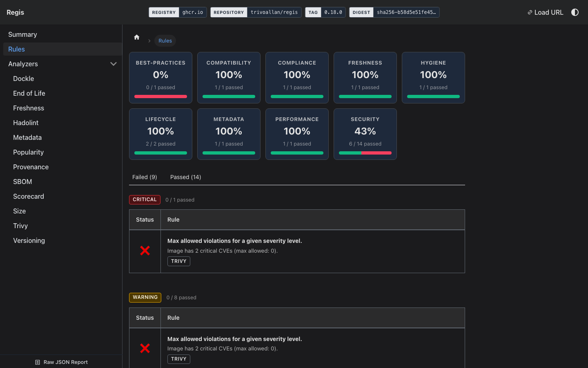Open the Rules breadcrumb chip
The image size is (588, 368).
(x=165, y=40)
